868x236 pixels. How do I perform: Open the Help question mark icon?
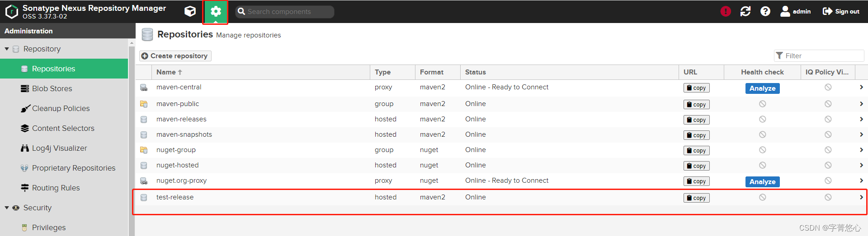click(765, 11)
